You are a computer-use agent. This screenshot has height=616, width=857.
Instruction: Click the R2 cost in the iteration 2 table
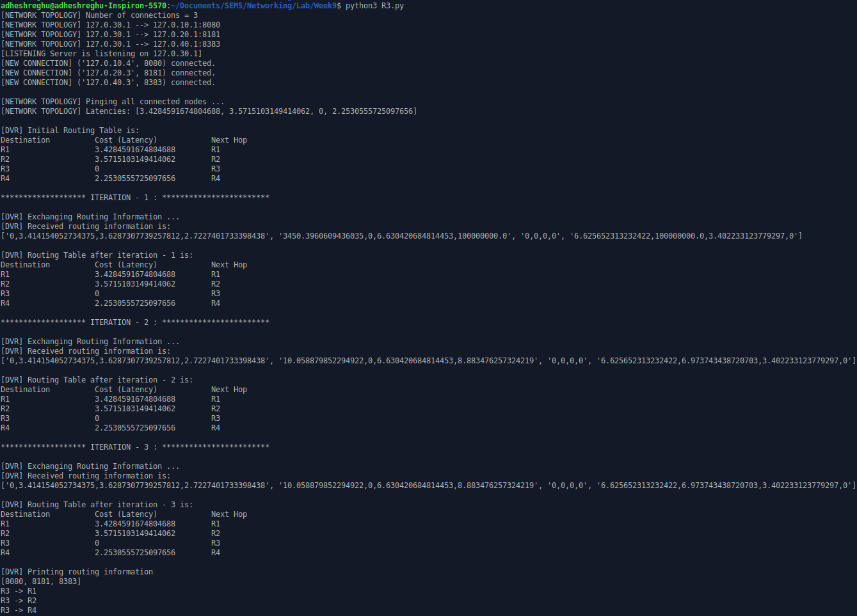click(135, 409)
